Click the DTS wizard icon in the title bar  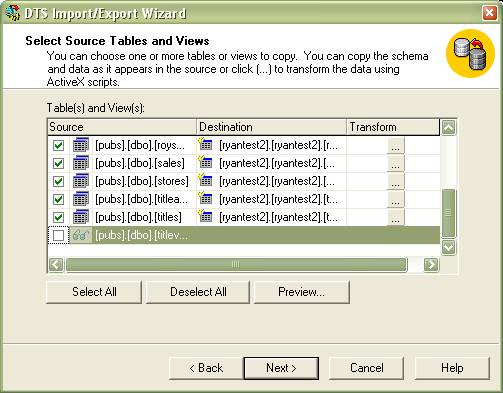[13, 13]
